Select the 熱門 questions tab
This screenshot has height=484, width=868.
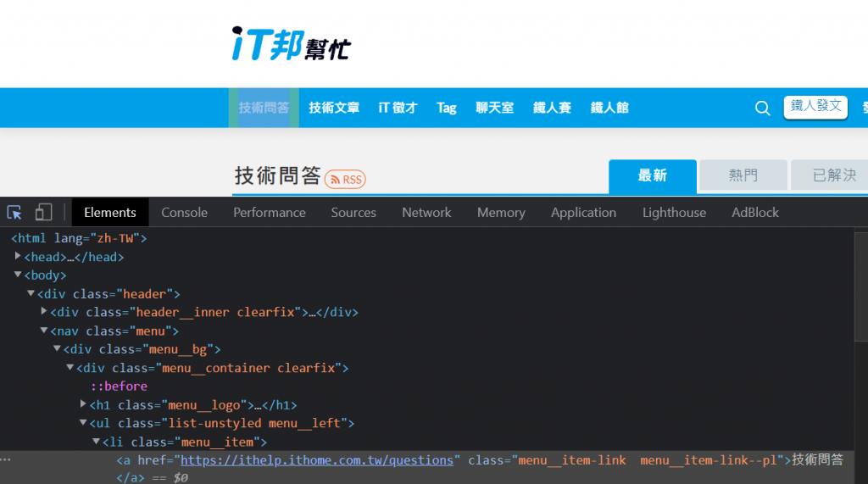click(743, 175)
